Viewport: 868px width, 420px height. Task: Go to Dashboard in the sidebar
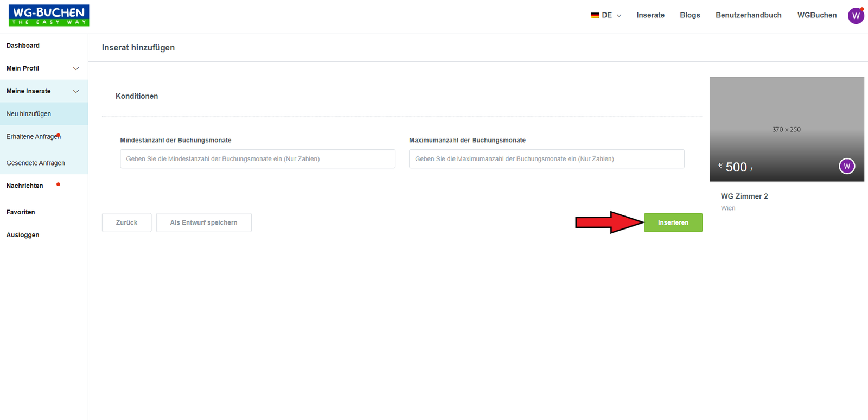(23, 46)
